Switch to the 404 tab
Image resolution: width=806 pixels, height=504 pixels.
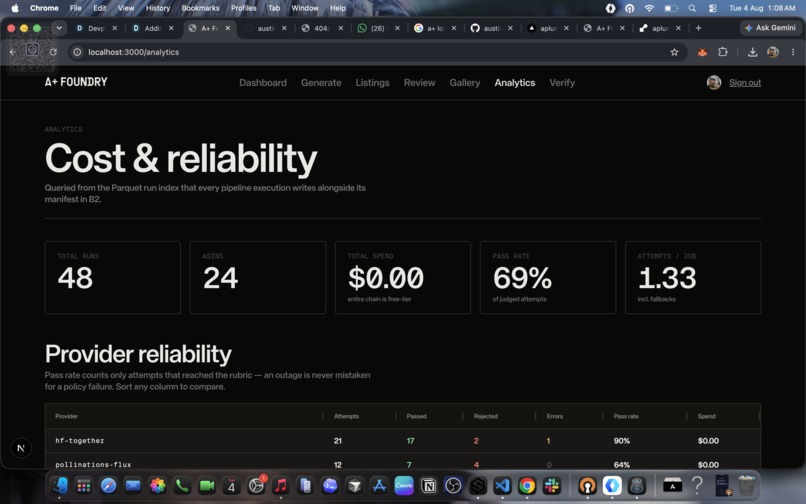tap(322, 28)
